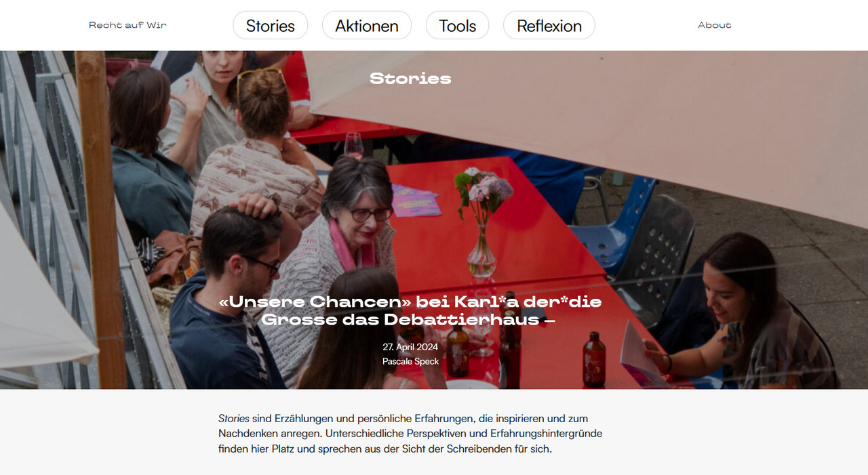Click the italic word Stories in the description
The width and height of the screenshot is (868, 475).
point(234,419)
